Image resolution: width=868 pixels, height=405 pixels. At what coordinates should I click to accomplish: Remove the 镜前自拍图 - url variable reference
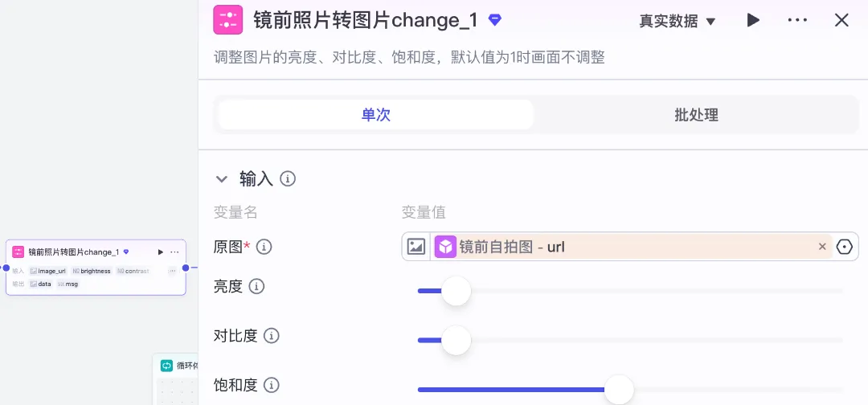(x=822, y=247)
